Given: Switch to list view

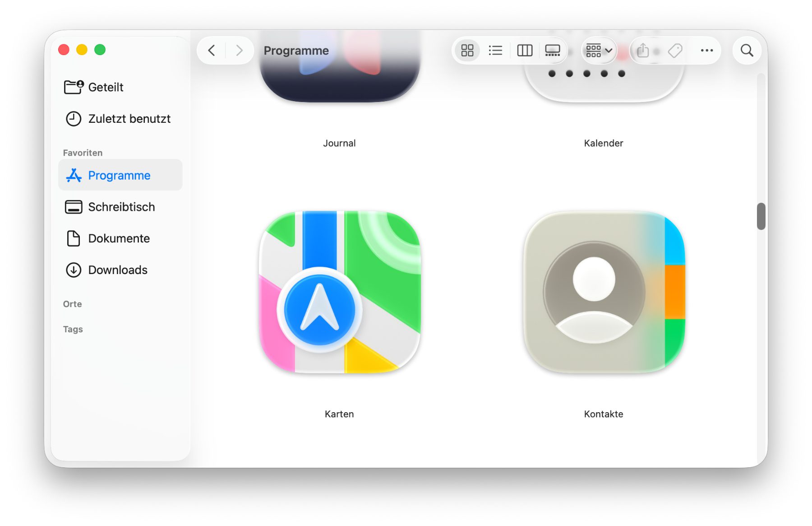Looking at the screenshot, I should 495,51.
